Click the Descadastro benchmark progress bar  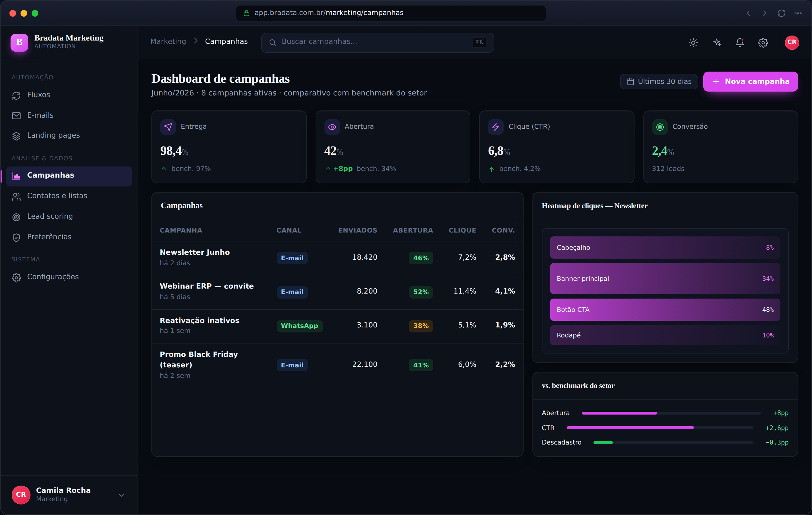coord(673,443)
